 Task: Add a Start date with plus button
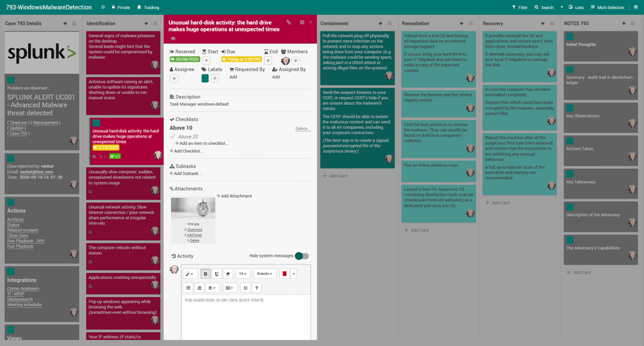206,61
